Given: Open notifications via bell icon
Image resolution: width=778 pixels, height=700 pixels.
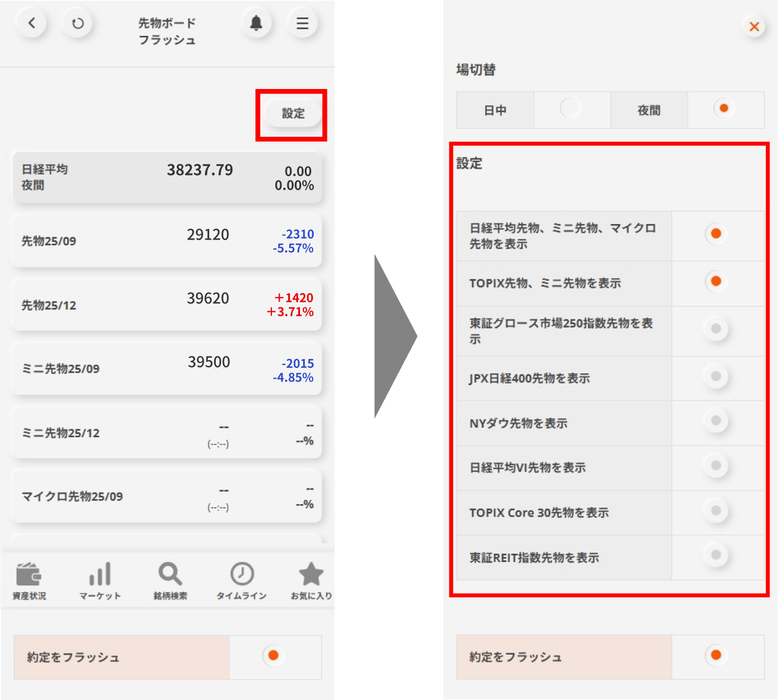Looking at the screenshot, I should (256, 23).
